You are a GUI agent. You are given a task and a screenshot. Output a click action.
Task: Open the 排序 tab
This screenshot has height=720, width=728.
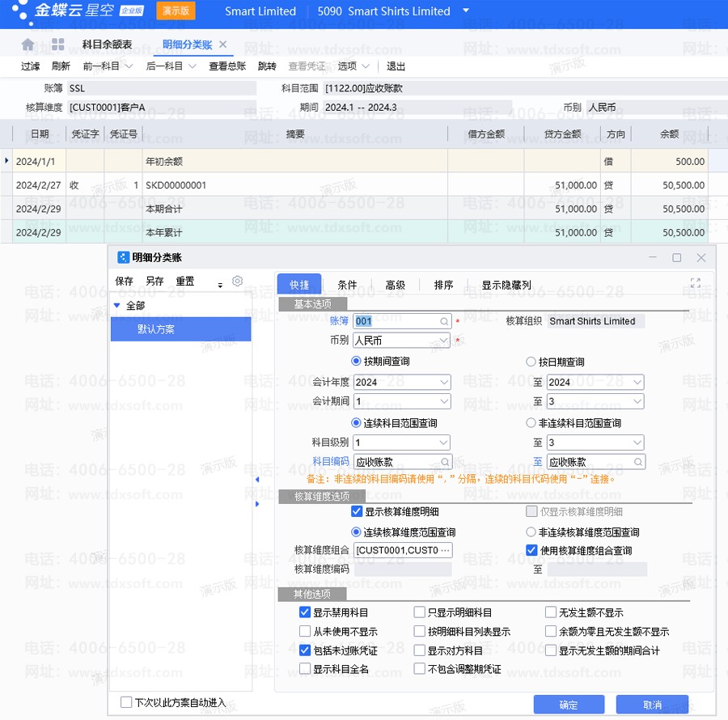tap(443, 285)
